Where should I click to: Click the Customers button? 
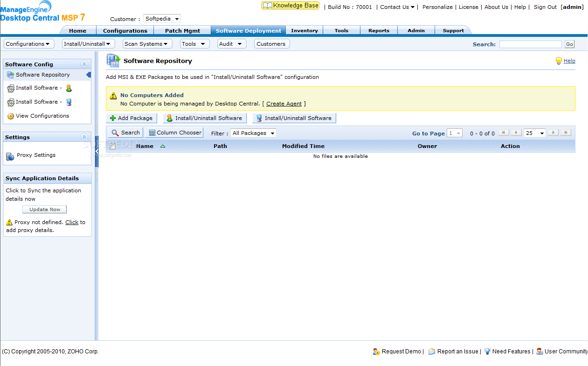(x=271, y=44)
